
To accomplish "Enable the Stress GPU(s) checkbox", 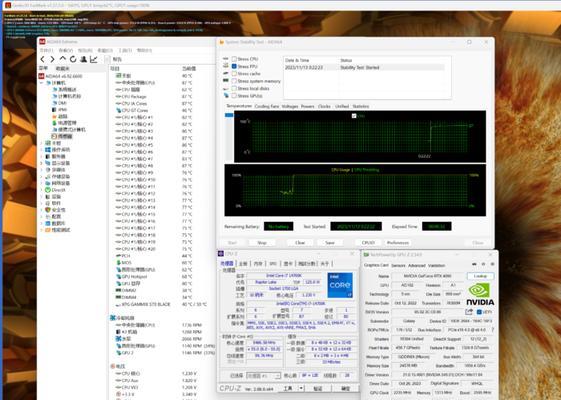I will 234,96.
